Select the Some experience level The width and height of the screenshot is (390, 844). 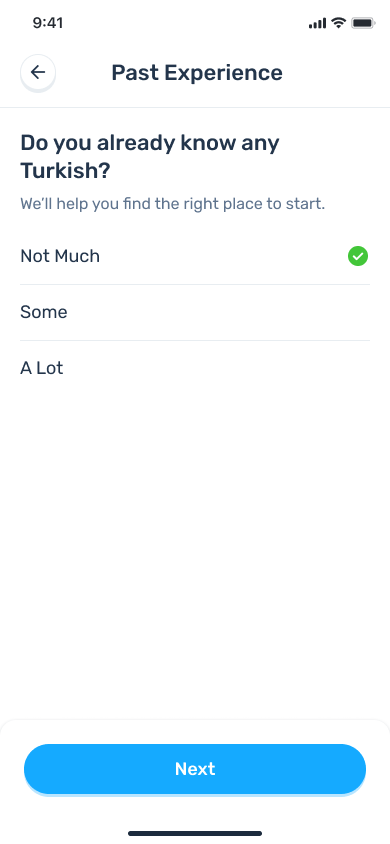(x=195, y=312)
